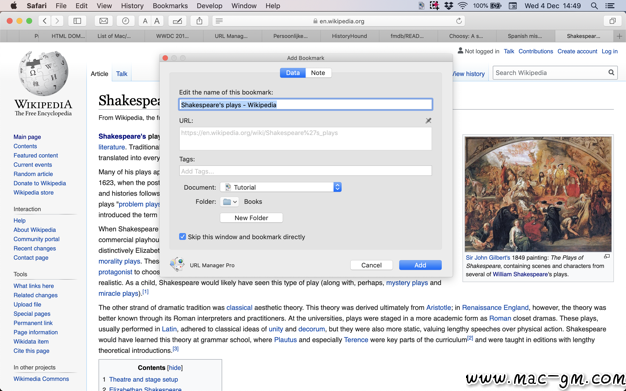Click the en.wikipedia.org address bar
This screenshot has width=626, height=391.
(x=339, y=21)
